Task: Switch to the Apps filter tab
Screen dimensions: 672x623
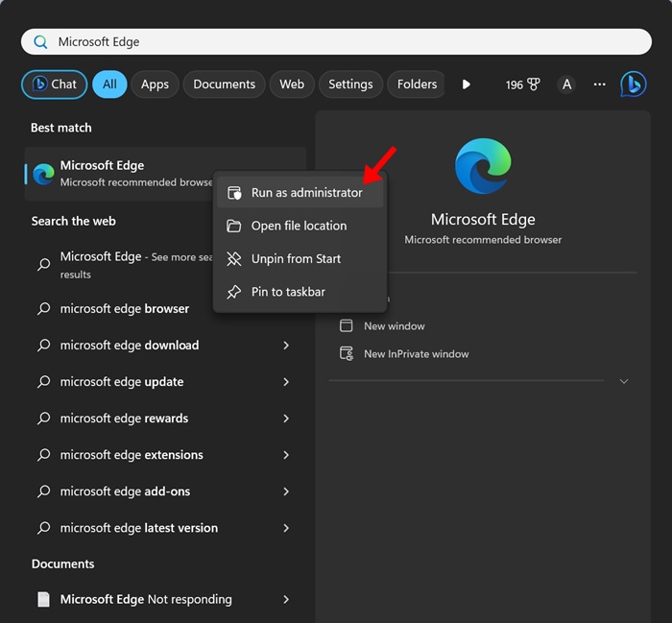Action: [x=155, y=84]
